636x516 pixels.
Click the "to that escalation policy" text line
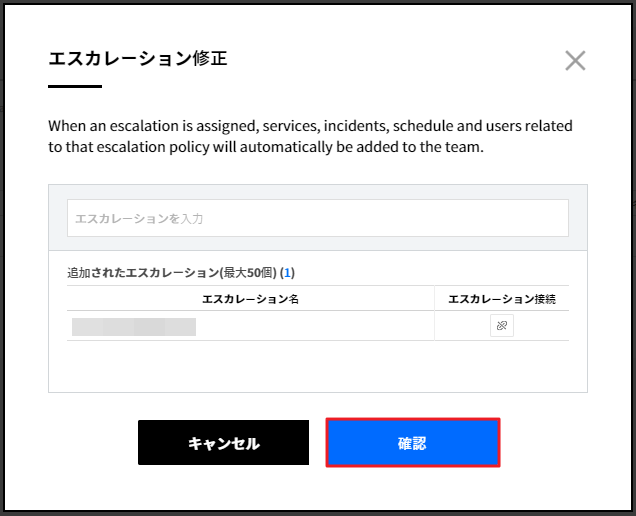click(270, 146)
